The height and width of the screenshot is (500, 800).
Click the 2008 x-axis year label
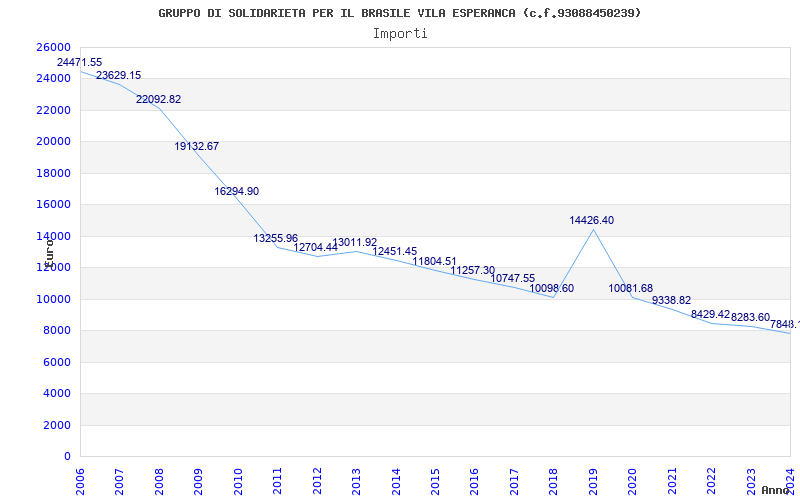(159, 481)
